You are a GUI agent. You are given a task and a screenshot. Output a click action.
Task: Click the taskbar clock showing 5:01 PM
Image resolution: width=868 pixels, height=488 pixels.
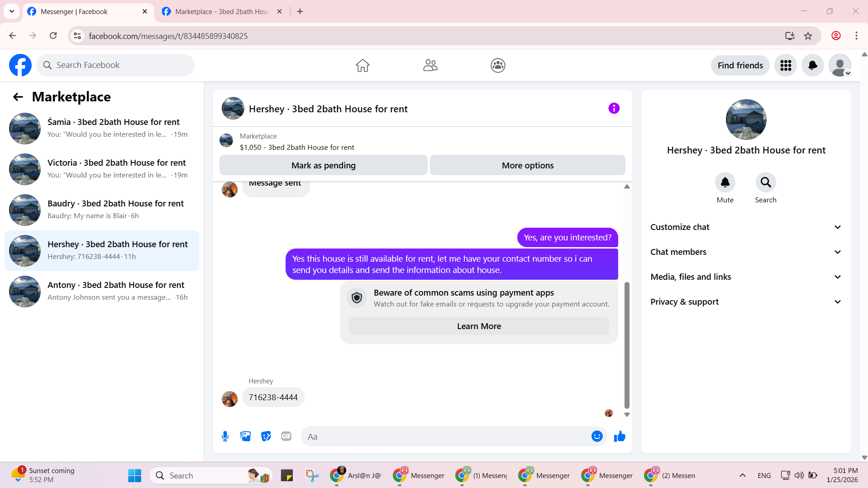[842, 475]
